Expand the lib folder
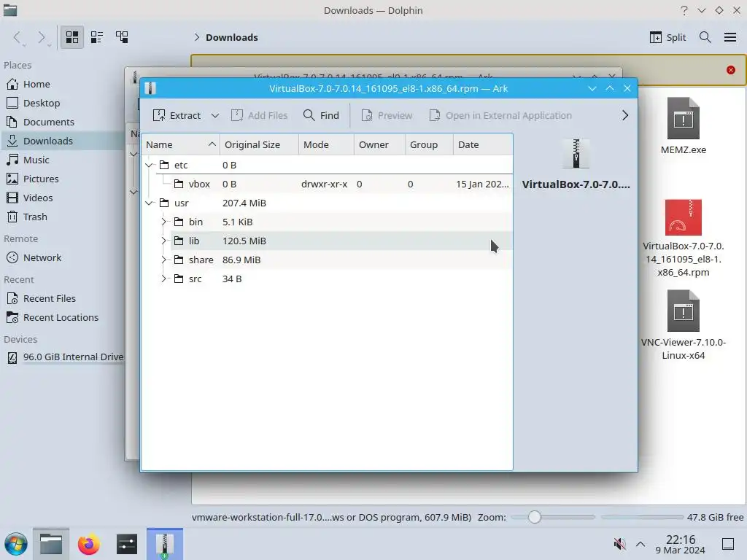The height and width of the screenshot is (560, 747). (x=164, y=241)
